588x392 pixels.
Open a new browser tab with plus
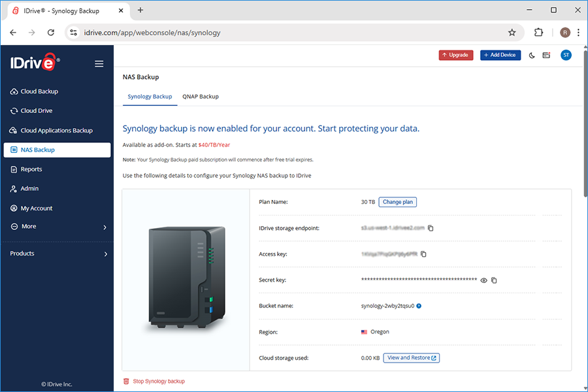click(x=140, y=10)
